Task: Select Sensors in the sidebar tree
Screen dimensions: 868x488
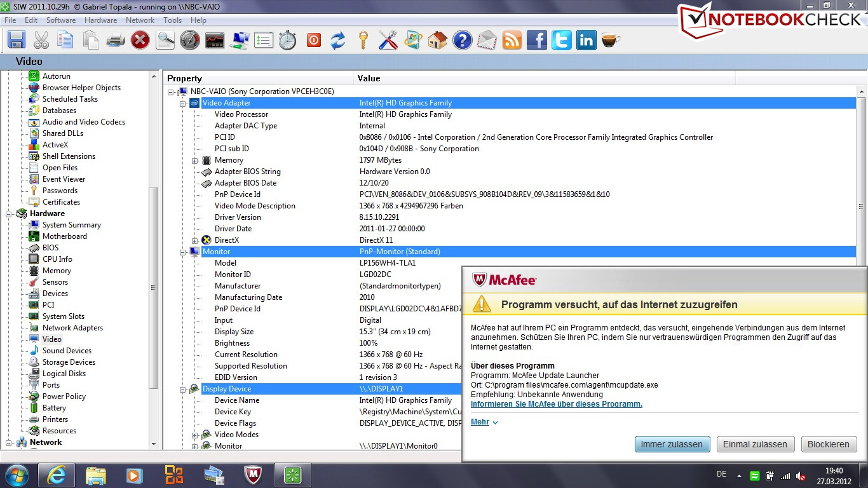Action: tap(55, 282)
